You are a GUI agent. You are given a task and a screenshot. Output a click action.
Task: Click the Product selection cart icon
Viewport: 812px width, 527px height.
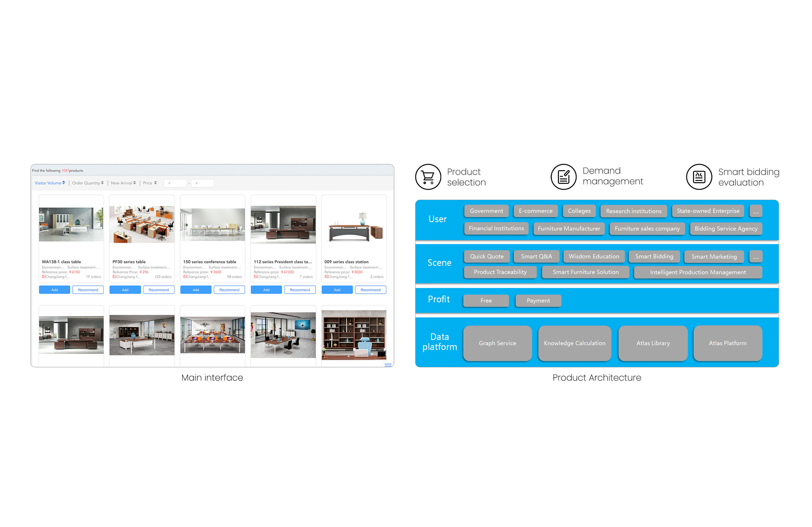click(428, 177)
